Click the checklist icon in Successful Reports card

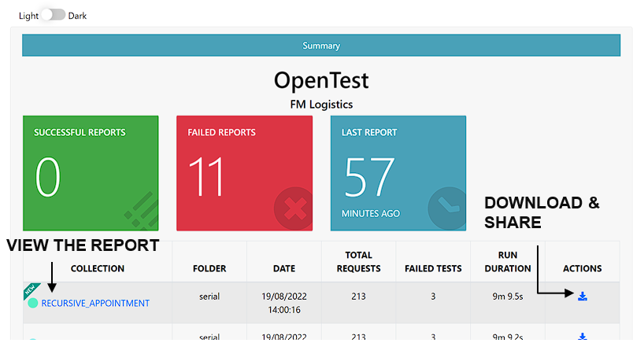(141, 210)
